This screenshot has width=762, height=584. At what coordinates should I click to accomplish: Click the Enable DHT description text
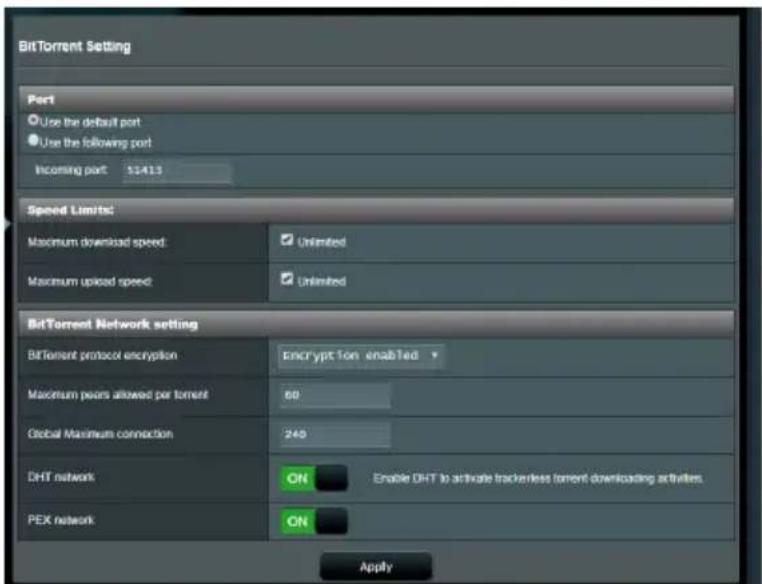click(x=538, y=479)
